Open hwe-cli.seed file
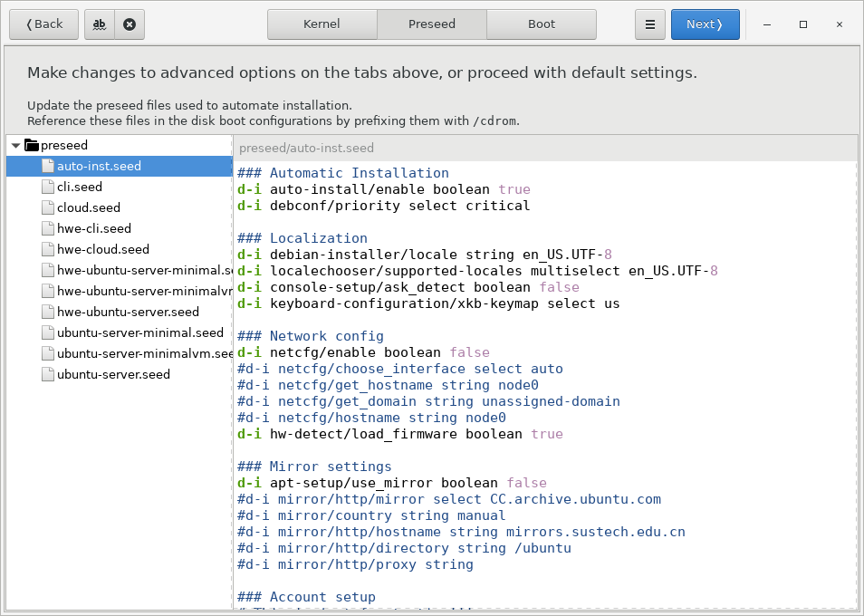This screenshot has width=864, height=616. pyautogui.click(x=119, y=228)
